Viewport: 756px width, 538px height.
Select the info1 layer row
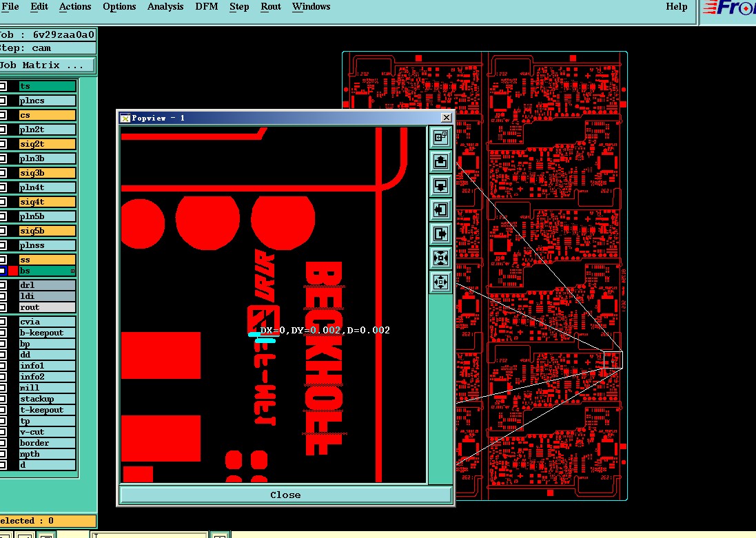(48, 366)
